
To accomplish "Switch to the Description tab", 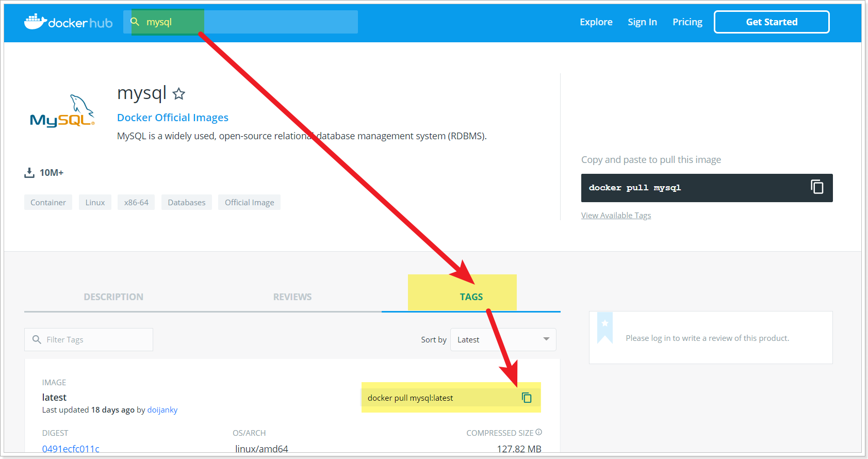I will (113, 297).
